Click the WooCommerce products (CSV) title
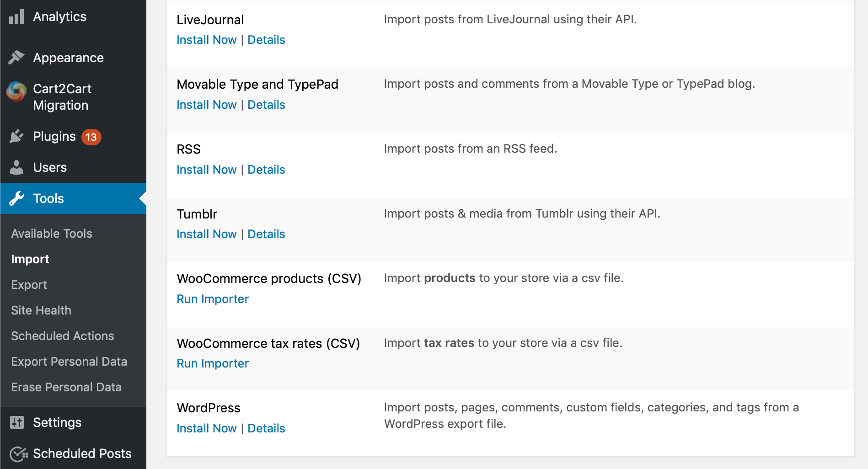The image size is (868, 469). pyautogui.click(x=269, y=278)
